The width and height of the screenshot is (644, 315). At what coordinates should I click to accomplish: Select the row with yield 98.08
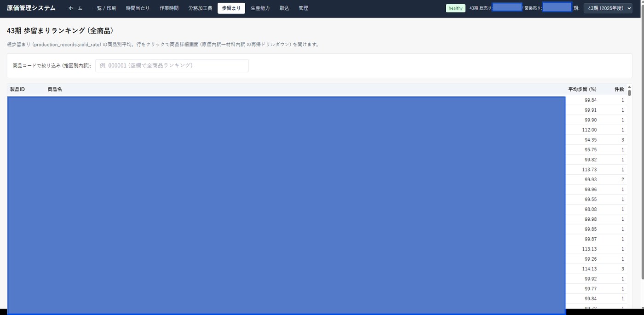tap(317, 209)
